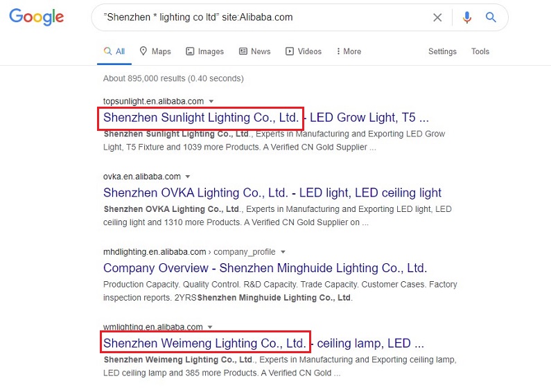Viewport: 551px width, 392px height.
Task: Expand the More search categories menu
Action: point(348,51)
